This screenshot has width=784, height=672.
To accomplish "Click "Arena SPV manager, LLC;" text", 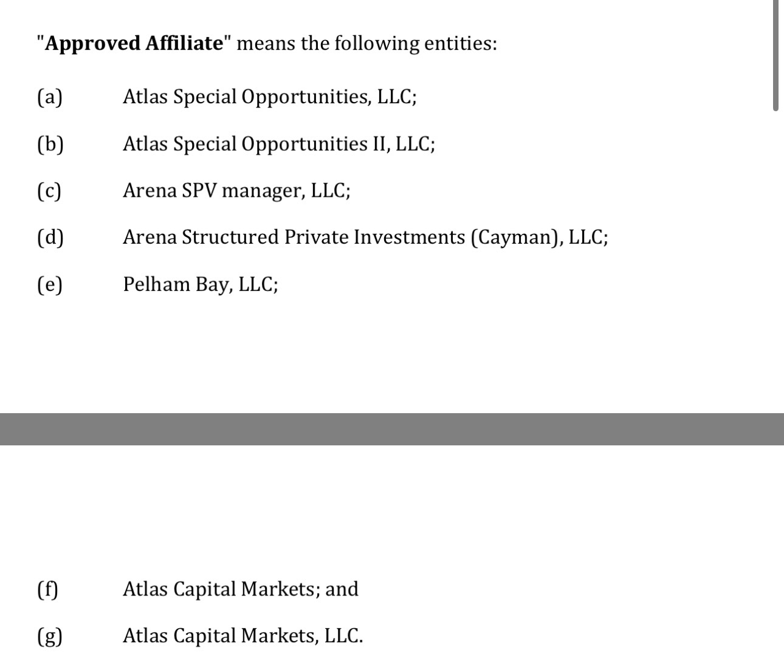I will click(x=236, y=191).
